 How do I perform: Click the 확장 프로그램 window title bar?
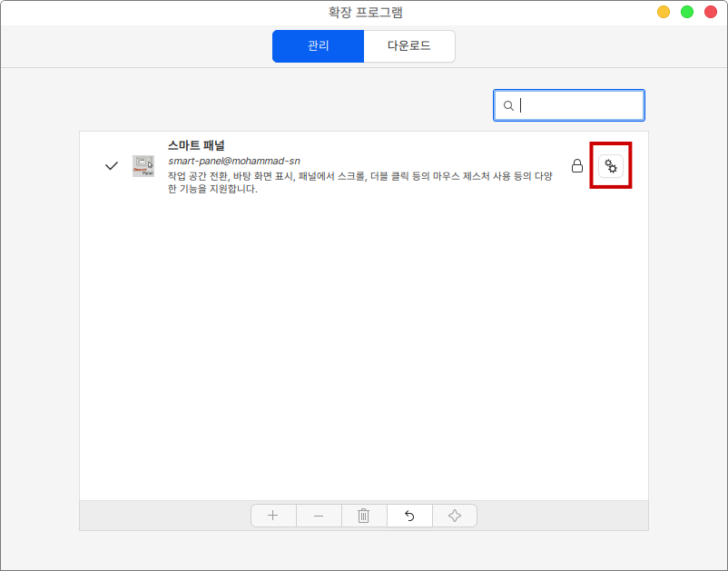pos(364,12)
